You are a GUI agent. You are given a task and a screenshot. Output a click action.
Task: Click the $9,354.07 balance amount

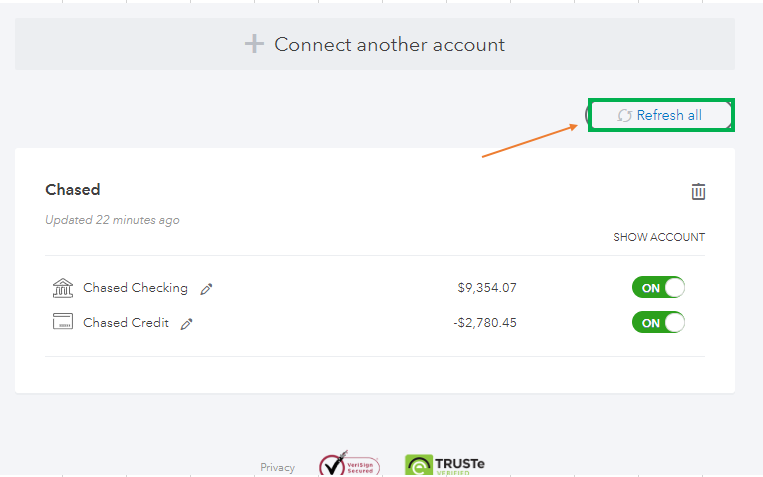(x=487, y=288)
